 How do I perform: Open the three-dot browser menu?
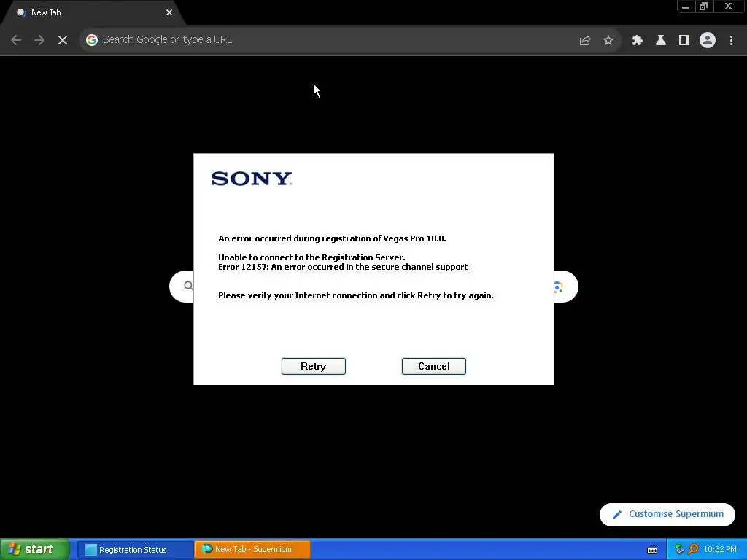click(731, 41)
